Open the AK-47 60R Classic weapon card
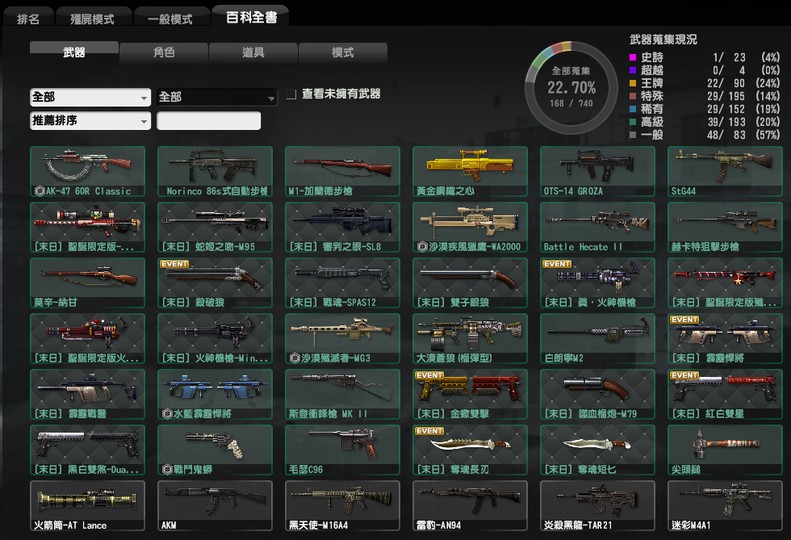 click(87, 172)
